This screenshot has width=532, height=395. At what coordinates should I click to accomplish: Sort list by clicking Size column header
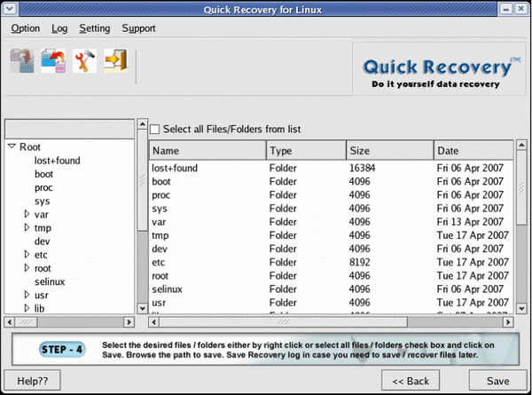387,151
